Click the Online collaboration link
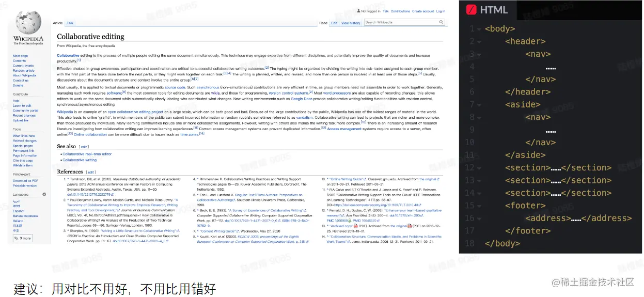 (90, 134)
